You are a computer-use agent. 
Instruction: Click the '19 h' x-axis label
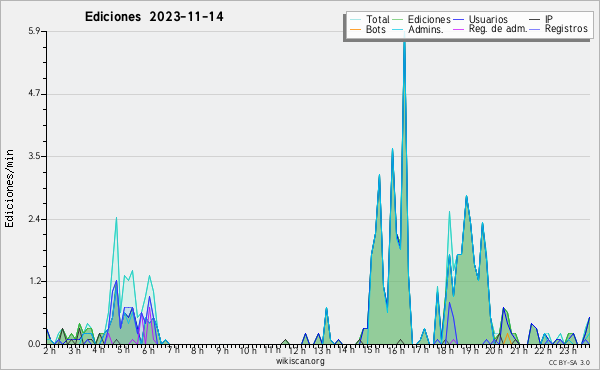pyautogui.click(x=470, y=351)
